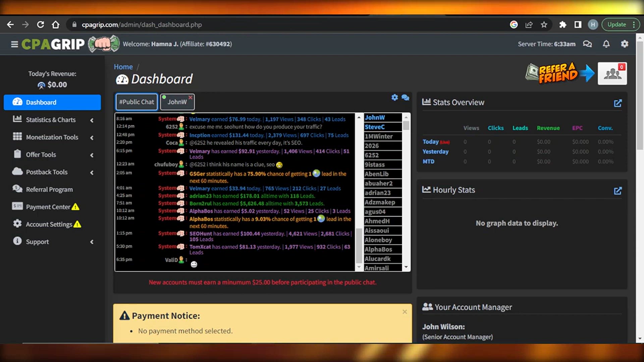Click John Wilson account manager name

[443, 327]
